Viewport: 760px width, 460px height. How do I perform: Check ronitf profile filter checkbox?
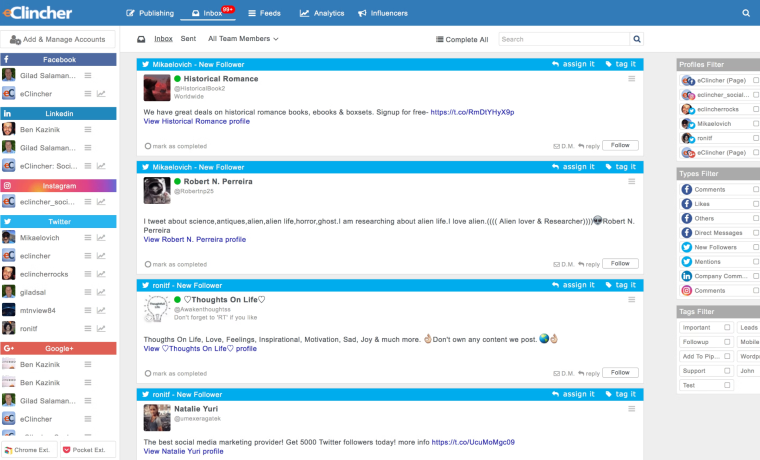pyautogui.click(x=756, y=138)
